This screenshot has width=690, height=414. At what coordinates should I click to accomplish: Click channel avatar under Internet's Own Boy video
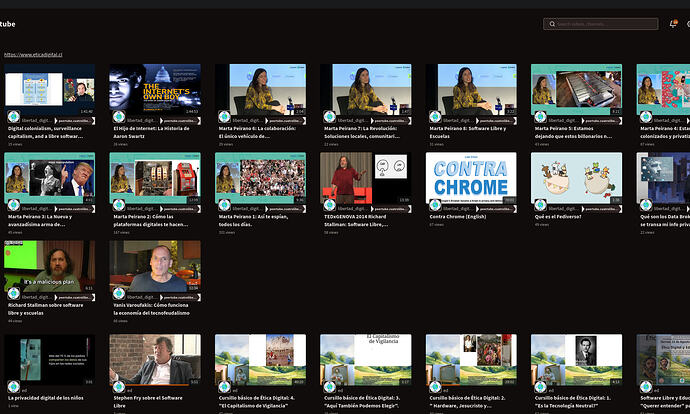[119, 117]
